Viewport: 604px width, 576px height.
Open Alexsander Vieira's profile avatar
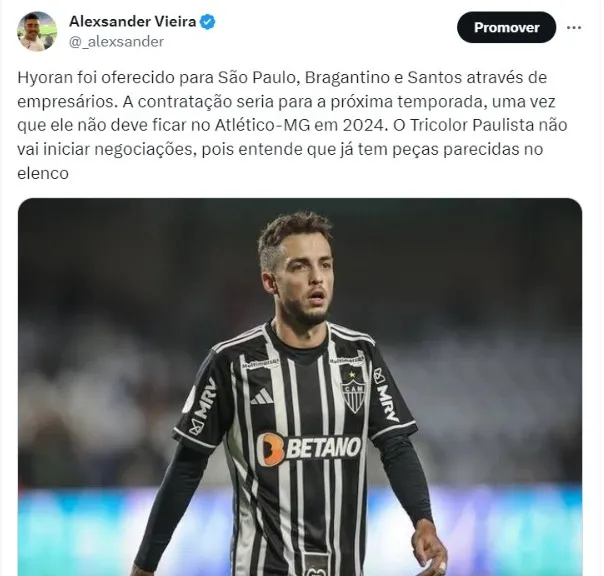(37, 31)
